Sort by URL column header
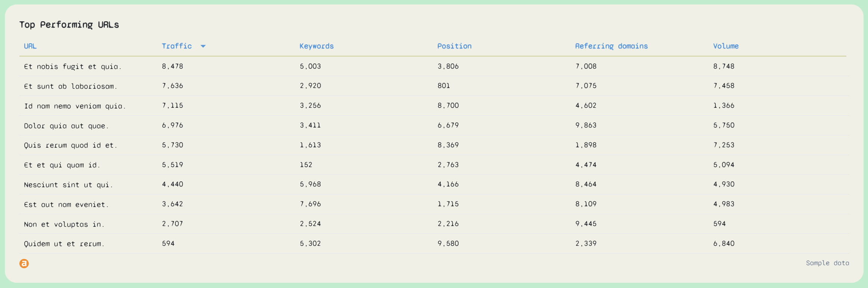The width and height of the screenshot is (868, 288). coord(30,46)
